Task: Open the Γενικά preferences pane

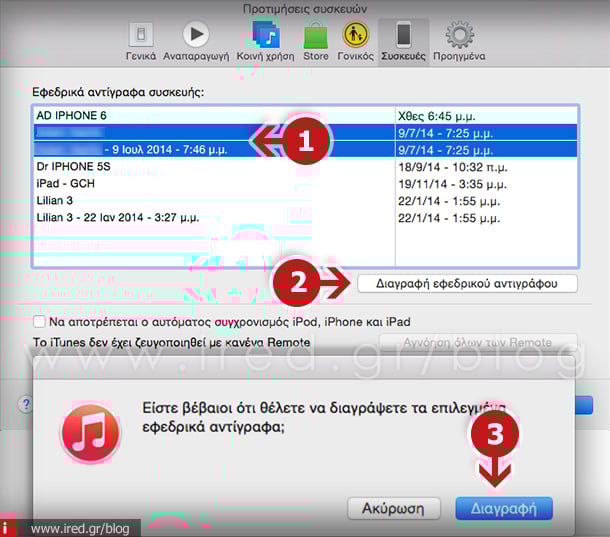Action: (x=141, y=42)
